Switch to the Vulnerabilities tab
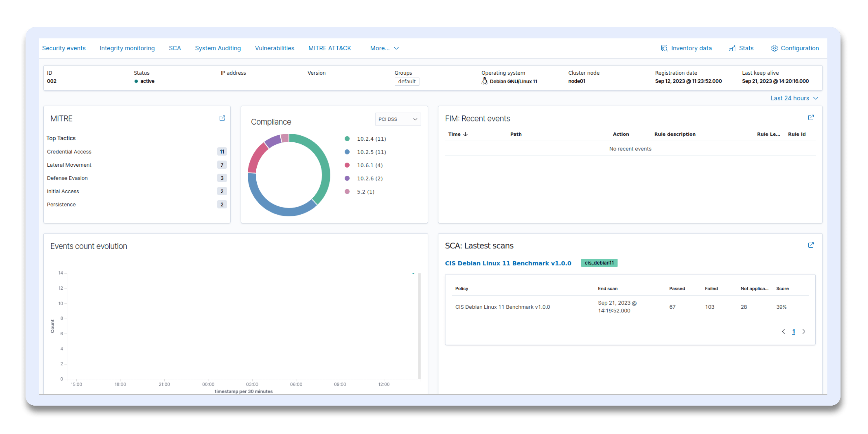This screenshot has width=868, height=434. (x=274, y=48)
